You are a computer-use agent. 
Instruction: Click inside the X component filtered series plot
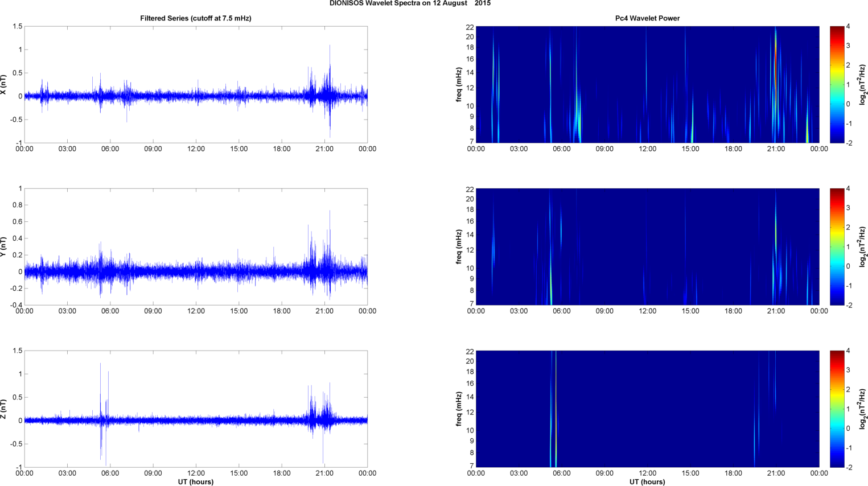196,85
